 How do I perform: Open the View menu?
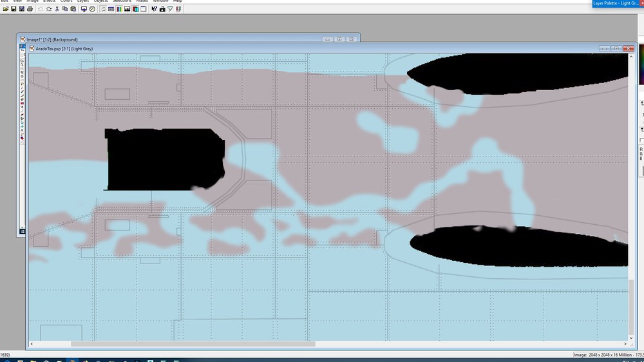pyautogui.click(x=17, y=1)
